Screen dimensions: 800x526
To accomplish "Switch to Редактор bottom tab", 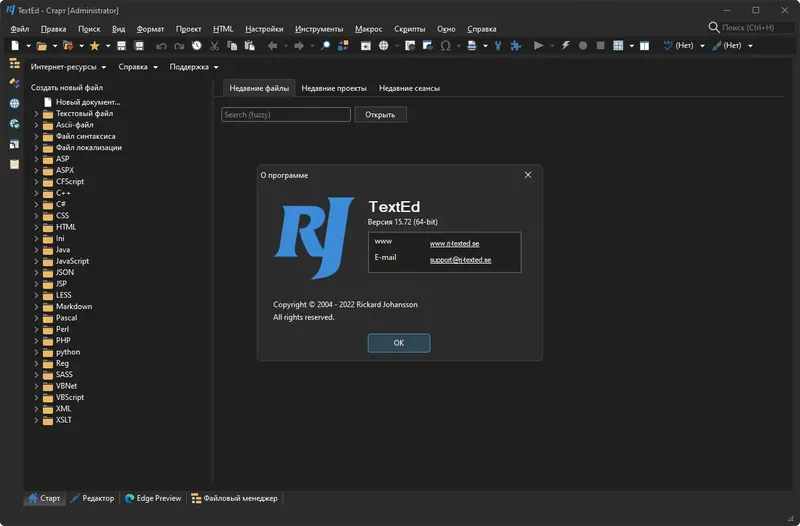I will point(93,498).
